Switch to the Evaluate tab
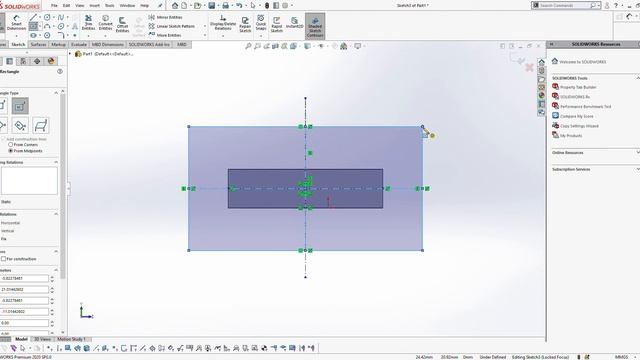Screen dimensions: 640x360 [x=78, y=44]
